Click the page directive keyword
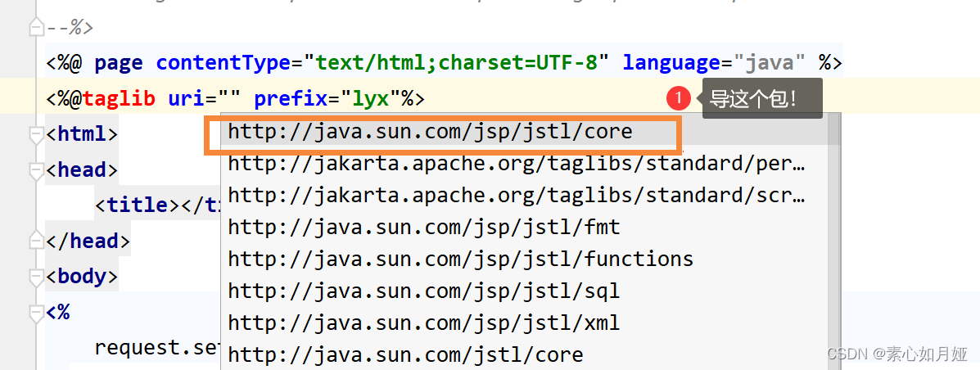Screen dimensions: 980x370 pos(119,63)
